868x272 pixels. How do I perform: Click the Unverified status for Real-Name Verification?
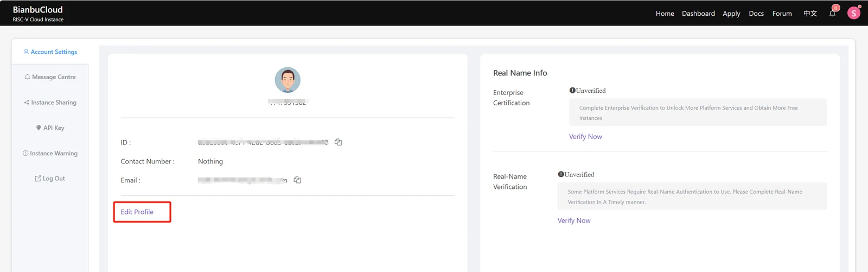pos(576,175)
